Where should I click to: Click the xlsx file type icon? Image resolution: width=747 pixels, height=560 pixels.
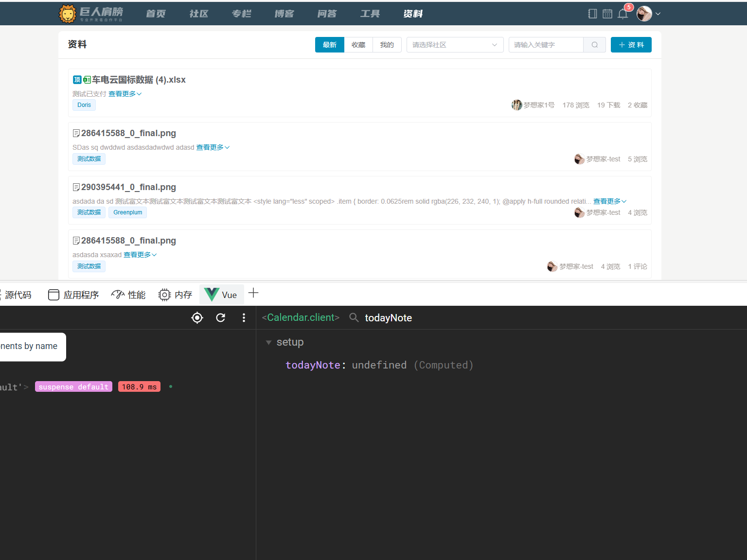pyautogui.click(x=87, y=80)
